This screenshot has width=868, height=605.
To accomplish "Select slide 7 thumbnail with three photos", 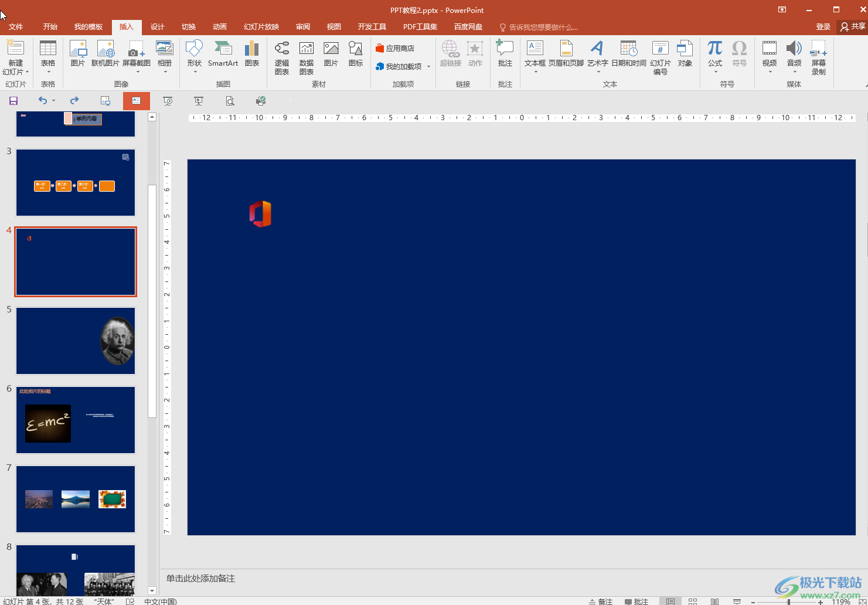I will (76, 499).
